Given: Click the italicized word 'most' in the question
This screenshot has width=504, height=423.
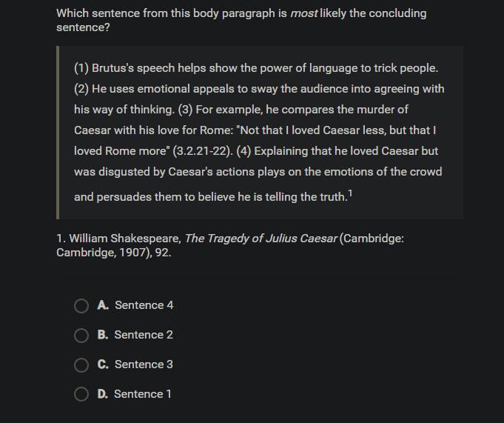Looking at the screenshot, I should click(303, 13).
